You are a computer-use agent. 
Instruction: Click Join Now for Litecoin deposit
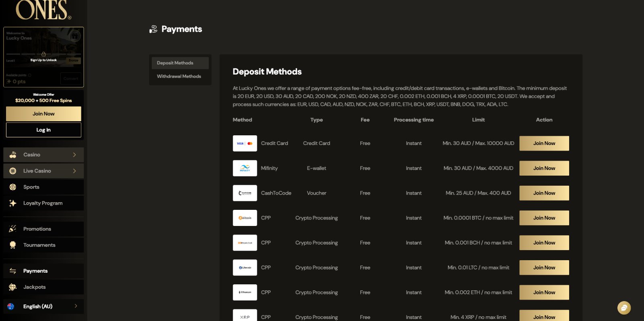coord(544,267)
